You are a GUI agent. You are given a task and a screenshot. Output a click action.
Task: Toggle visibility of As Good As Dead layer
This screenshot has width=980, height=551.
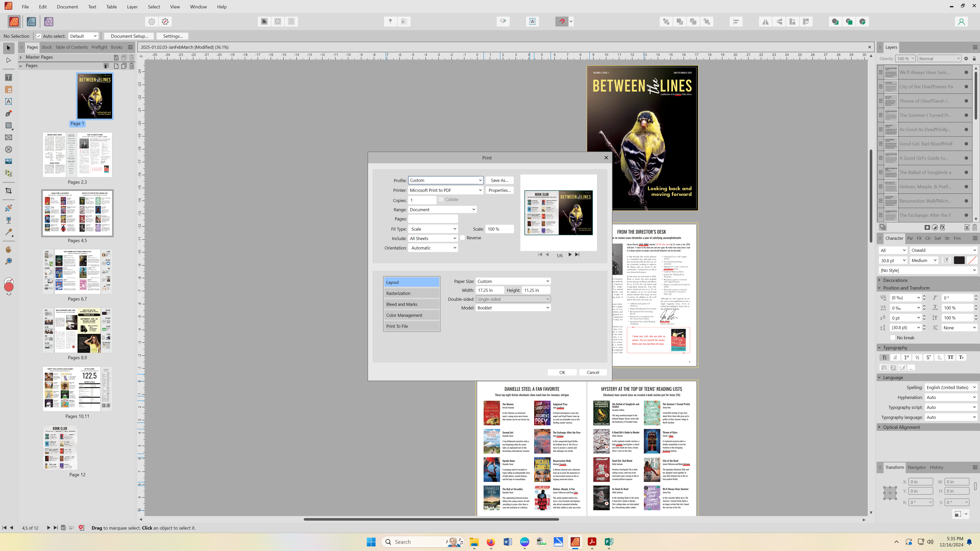click(966, 130)
